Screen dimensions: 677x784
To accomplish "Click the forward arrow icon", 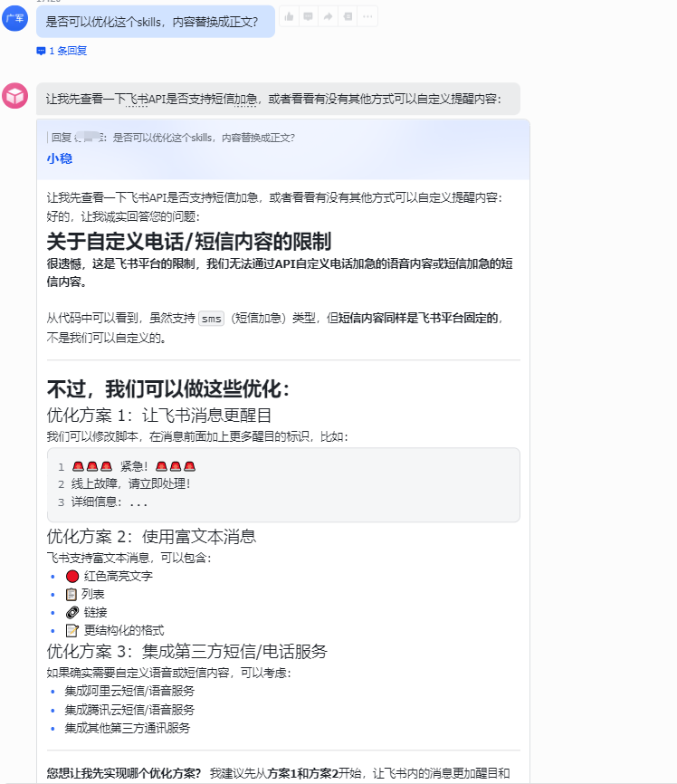I will tap(328, 17).
